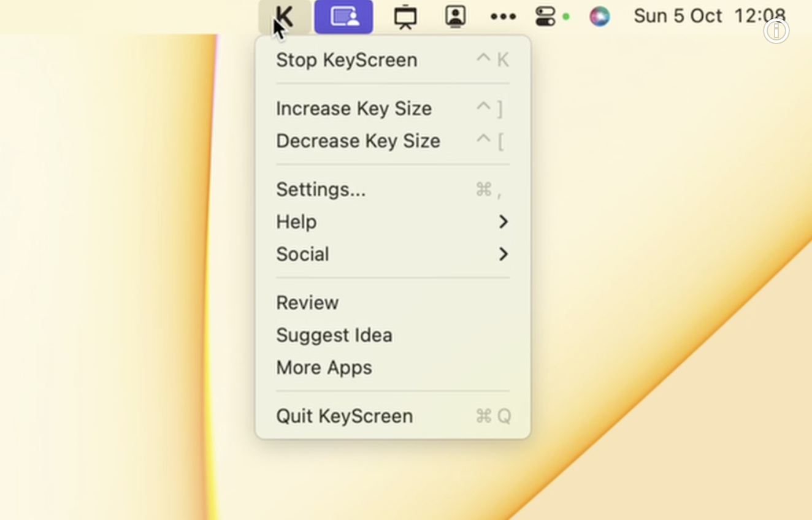Select Increase Key Size

354,108
